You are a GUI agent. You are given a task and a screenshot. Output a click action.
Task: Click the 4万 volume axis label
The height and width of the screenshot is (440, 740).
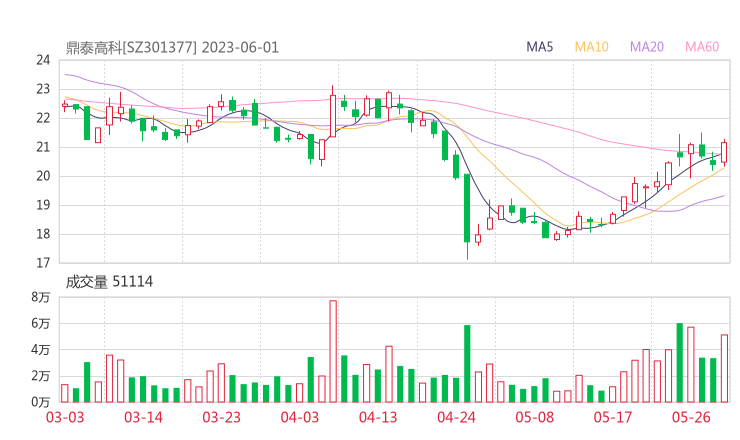[x=41, y=350]
